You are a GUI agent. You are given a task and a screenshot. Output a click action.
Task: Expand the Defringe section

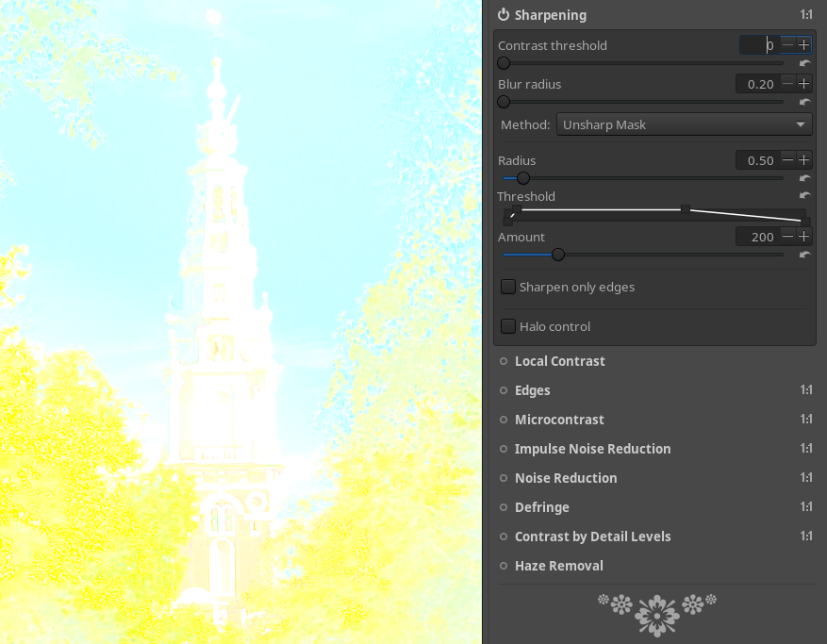541,507
